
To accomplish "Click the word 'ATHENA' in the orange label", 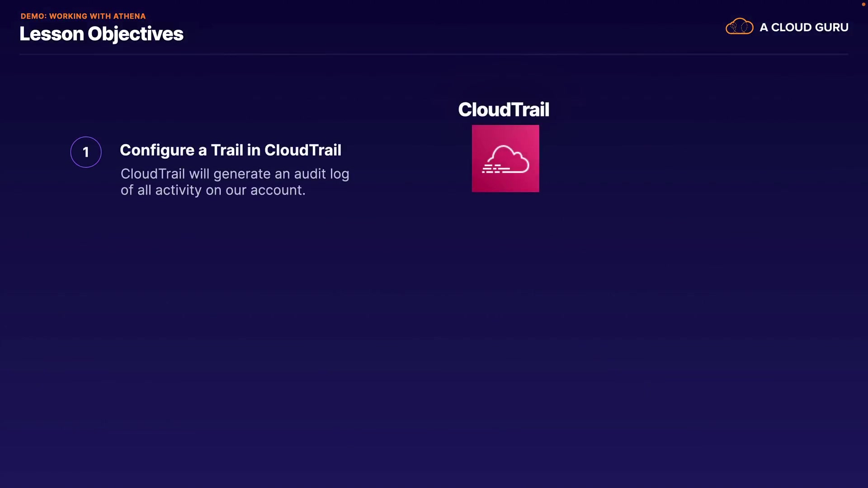I will 129,16.
